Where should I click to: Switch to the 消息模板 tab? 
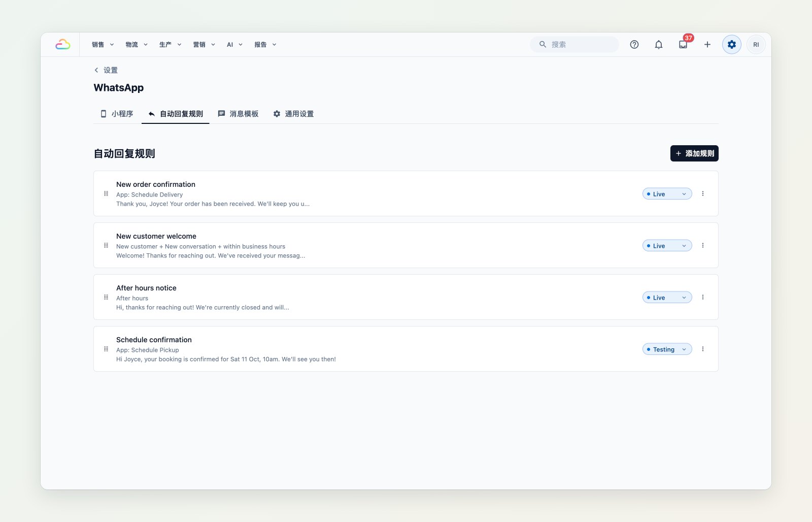click(238, 114)
